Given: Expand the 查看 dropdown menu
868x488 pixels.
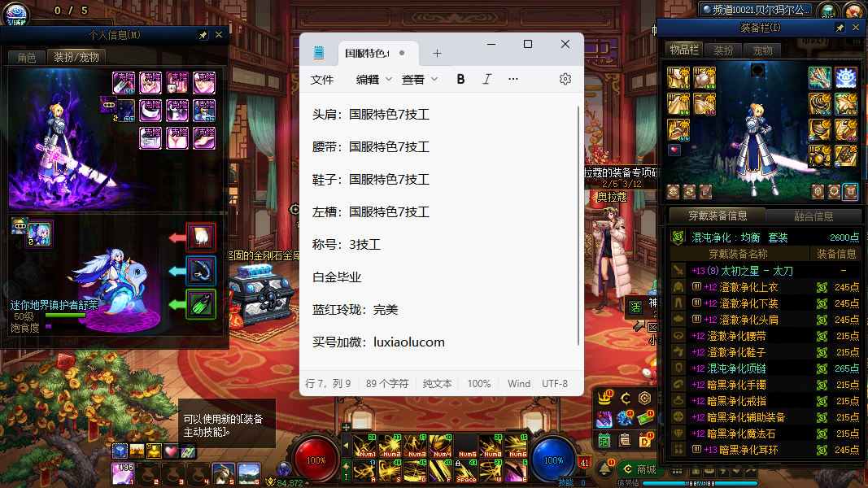Looking at the screenshot, I should 419,79.
